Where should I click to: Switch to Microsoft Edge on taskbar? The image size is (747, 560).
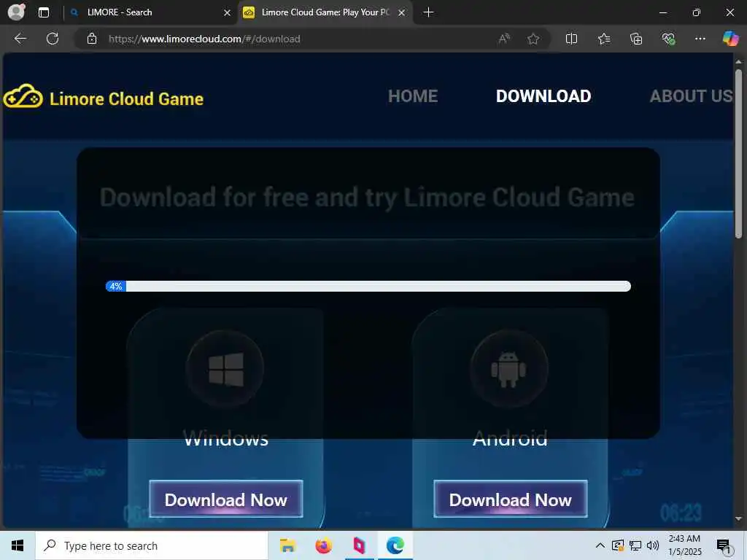(x=395, y=545)
